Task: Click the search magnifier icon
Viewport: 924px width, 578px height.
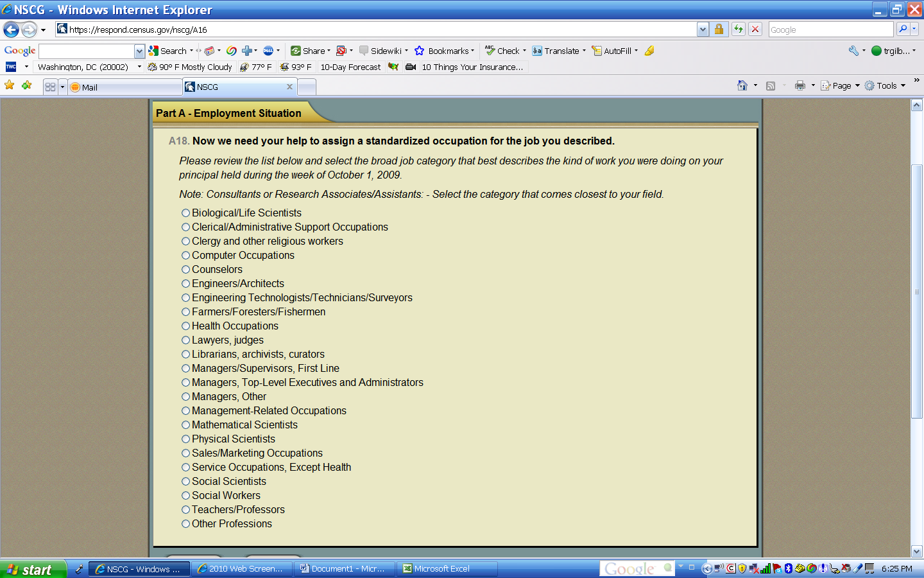Action: [x=903, y=29]
